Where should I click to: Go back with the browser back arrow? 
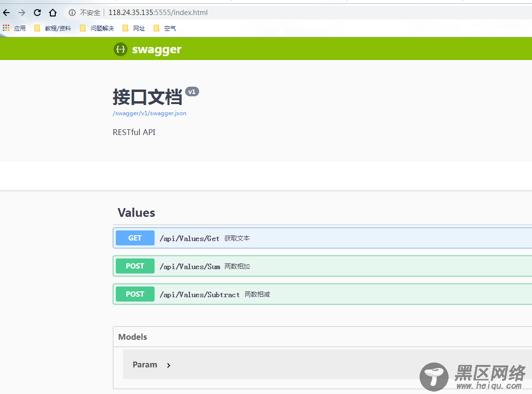coord(6,13)
